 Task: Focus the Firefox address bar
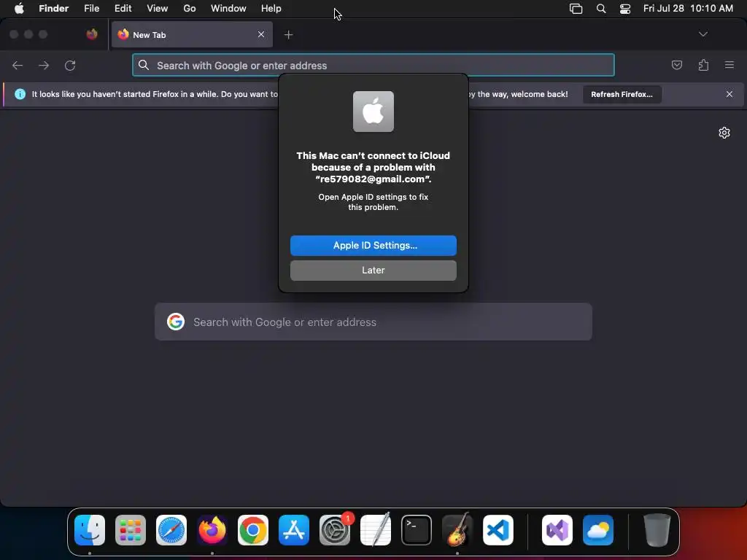[x=373, y=65]
